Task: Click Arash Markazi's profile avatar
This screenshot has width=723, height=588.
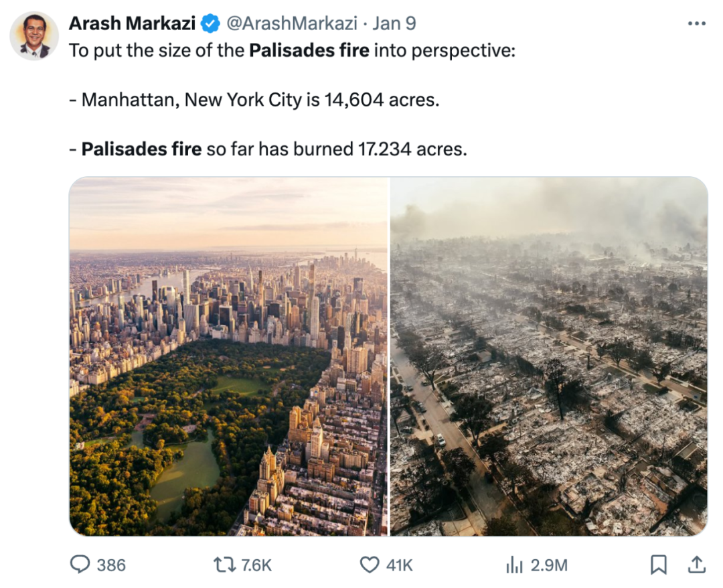Action: point(34,35)
